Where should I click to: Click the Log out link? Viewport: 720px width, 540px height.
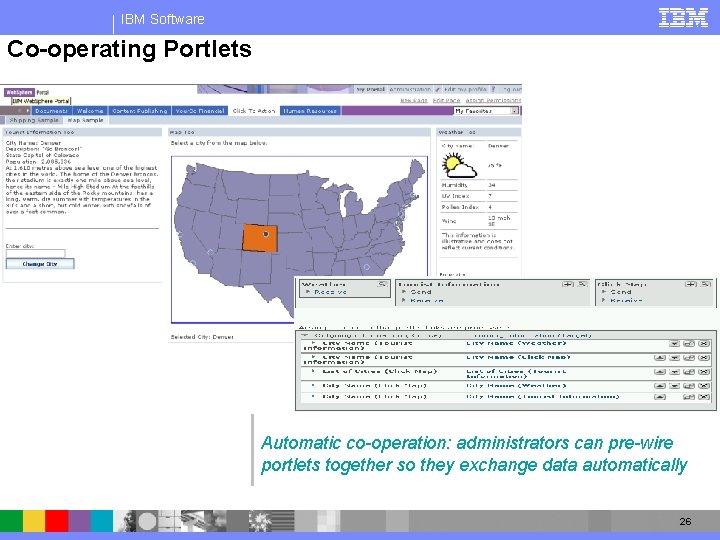tap(512, 89)
